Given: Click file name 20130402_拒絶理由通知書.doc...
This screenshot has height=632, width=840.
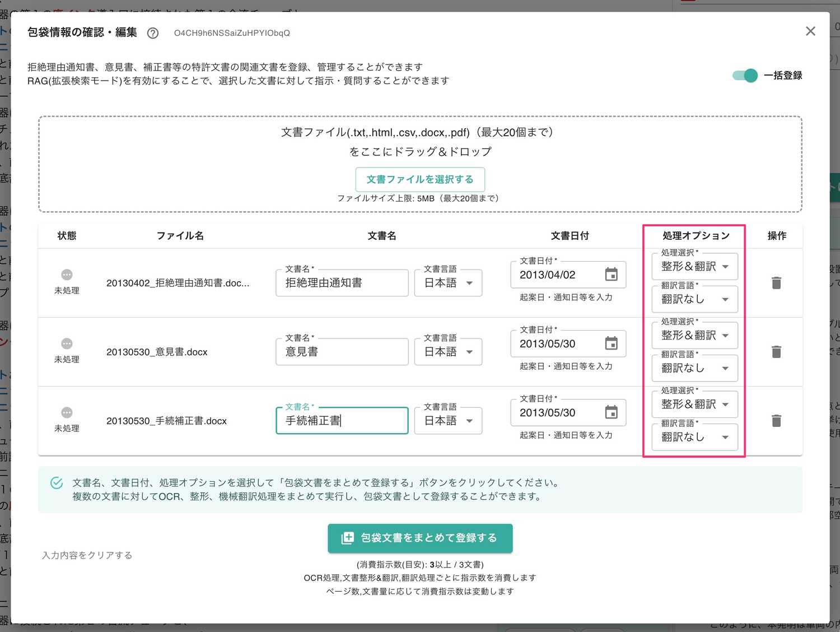Looking at the screenshot, I should 178,283.
